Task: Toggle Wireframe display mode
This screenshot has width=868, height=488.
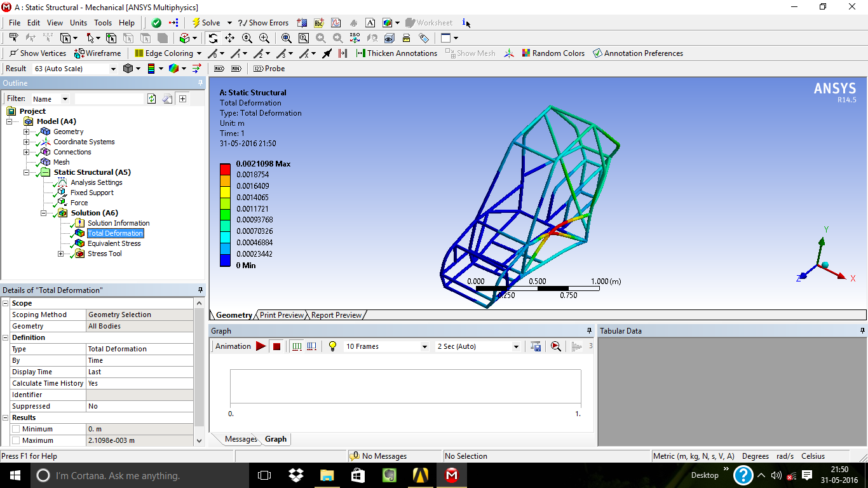Action: coord(97,53)
